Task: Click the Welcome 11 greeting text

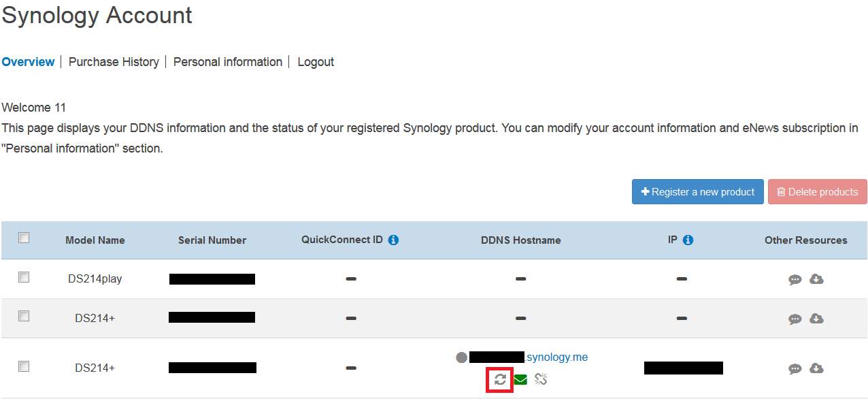Action: pos(34,108)
